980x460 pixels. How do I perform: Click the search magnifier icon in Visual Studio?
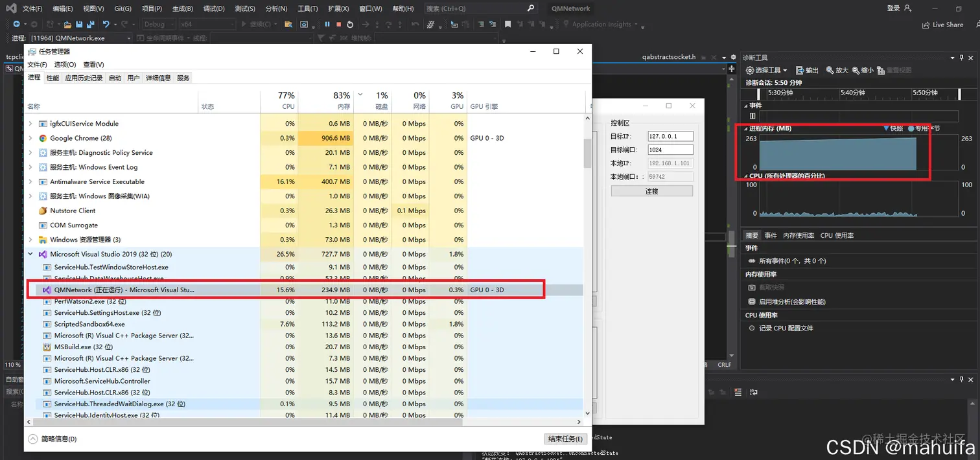click(531, 8)
